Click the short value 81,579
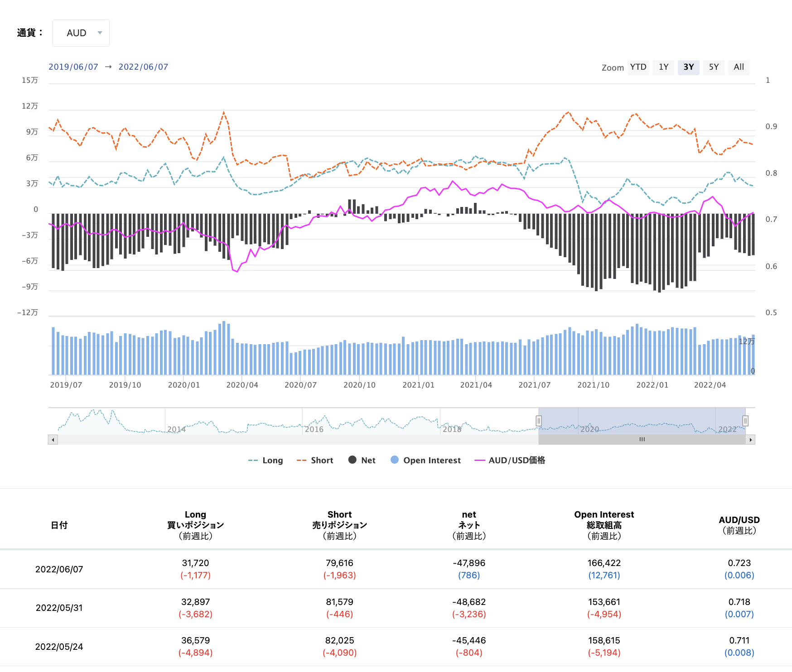Screen dimensions: 792x672 (x=339, y=602)
